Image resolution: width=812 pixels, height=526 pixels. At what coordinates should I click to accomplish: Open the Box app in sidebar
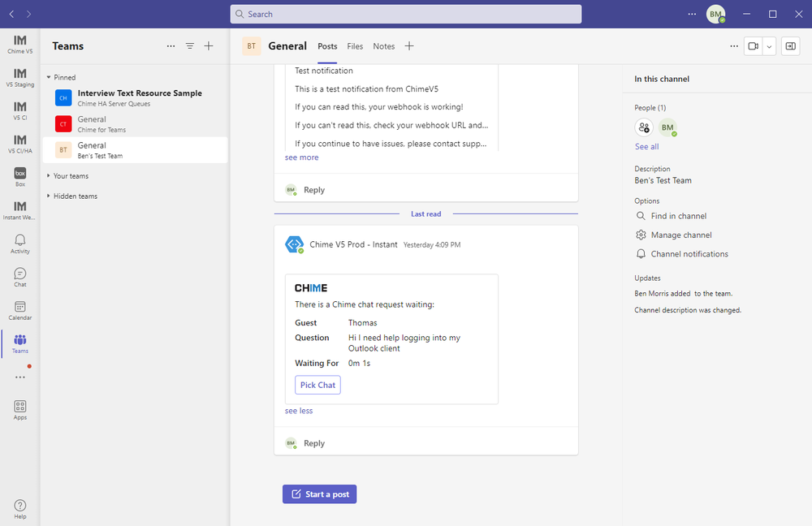(19, 177)
